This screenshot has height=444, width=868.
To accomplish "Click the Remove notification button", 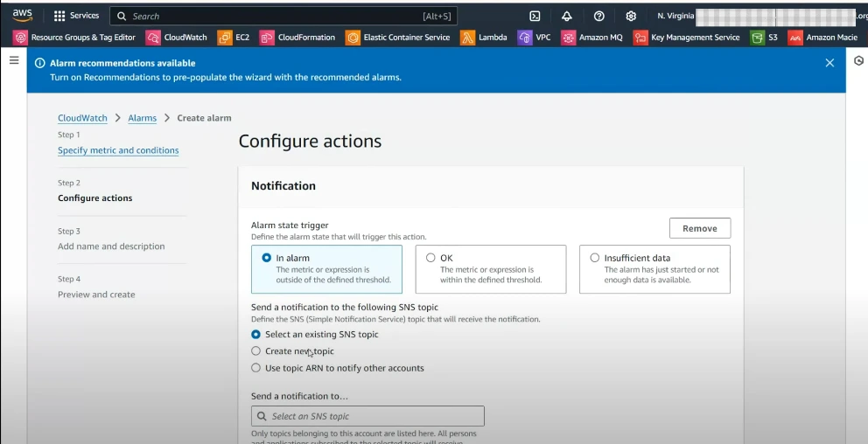I will (x=699, y=228).
